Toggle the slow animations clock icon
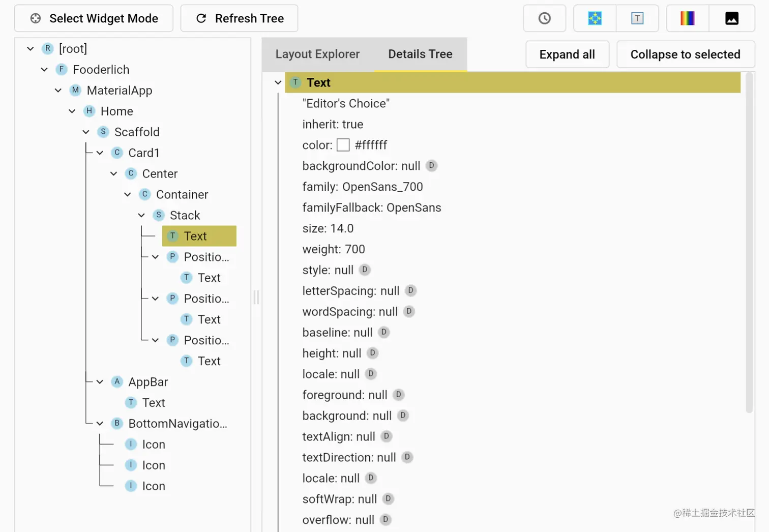Screen dimensions: 769x532 tap(544, 18)
